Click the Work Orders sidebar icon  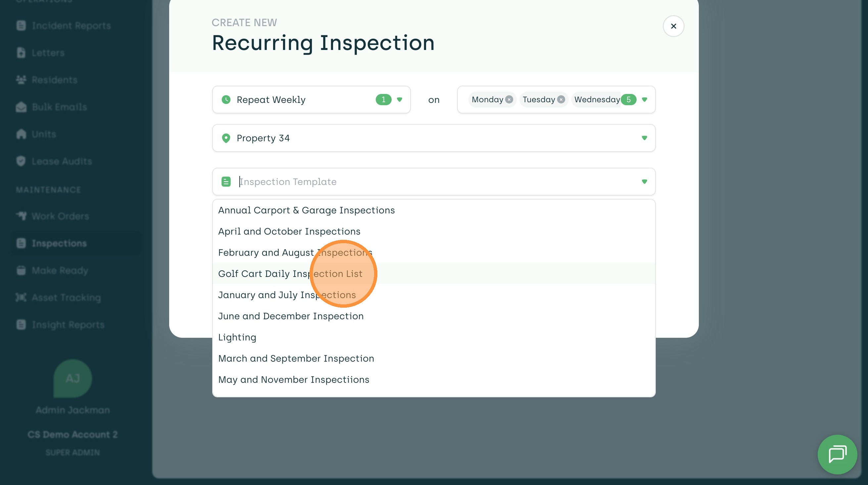(21, 216)
